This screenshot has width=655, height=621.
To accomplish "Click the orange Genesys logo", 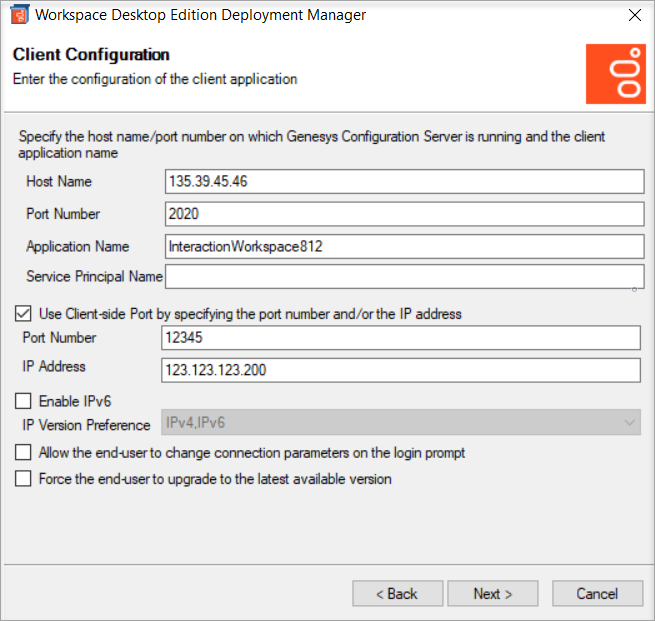I will 615,74.
